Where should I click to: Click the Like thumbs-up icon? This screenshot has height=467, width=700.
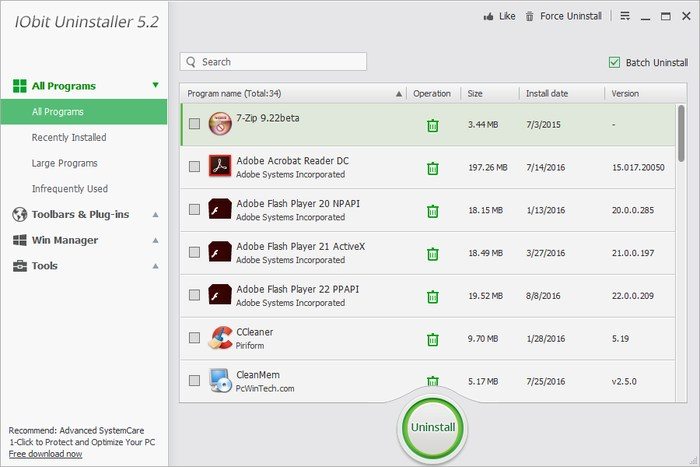(x=489, y=16)
